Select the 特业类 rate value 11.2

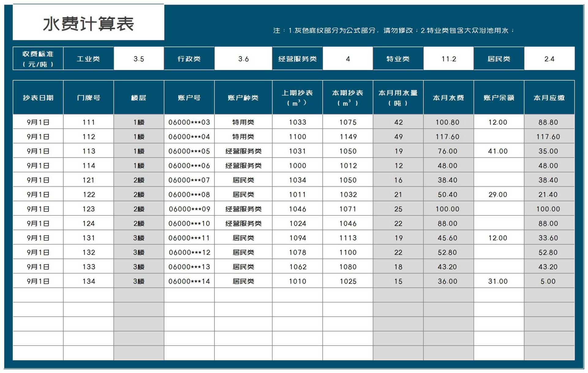pos(448,58)
